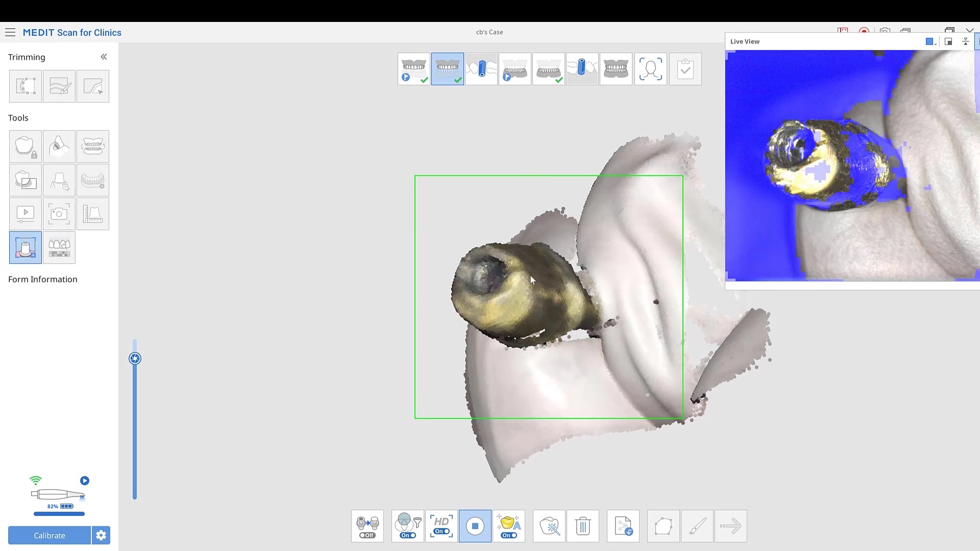Click the Calibrate button
The width and height of the screenshot is (980, 551).
(x=50, y=535)
